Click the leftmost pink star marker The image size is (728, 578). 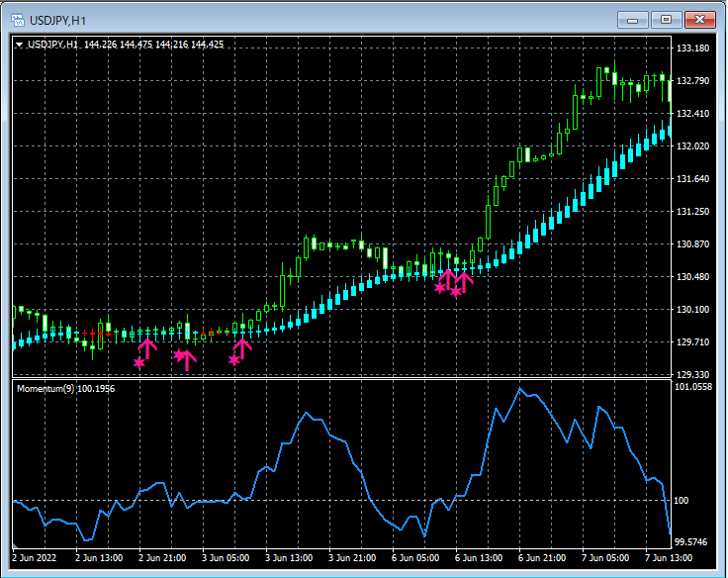click(x=138, y=363)
